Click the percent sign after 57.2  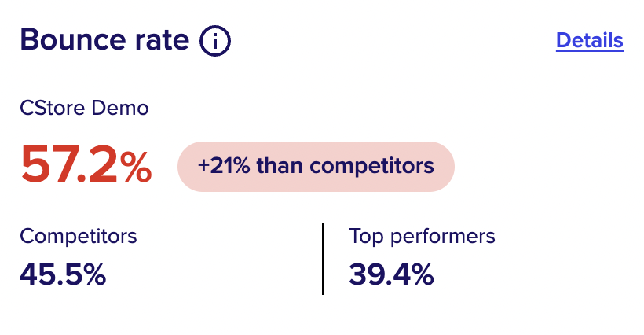tap(137, 166)
